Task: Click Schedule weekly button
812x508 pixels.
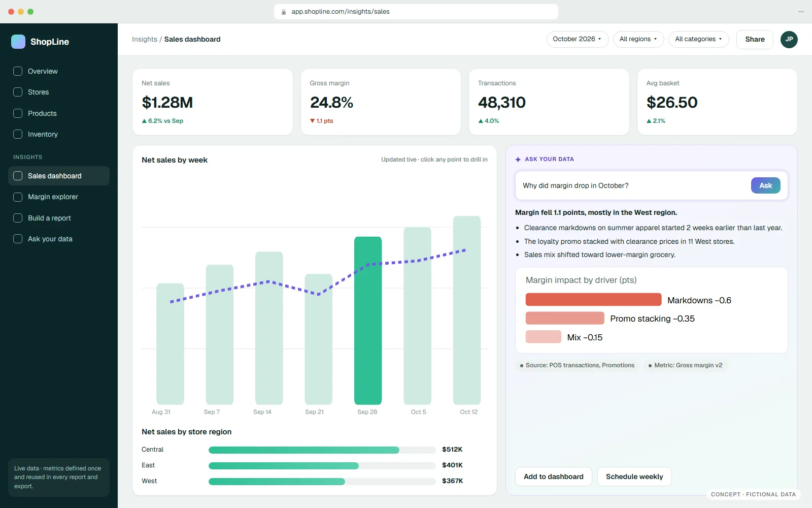Action: pos(634,477)
